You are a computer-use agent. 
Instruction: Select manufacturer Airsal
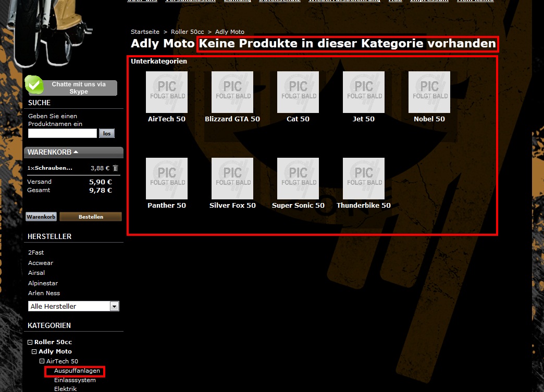36,273
